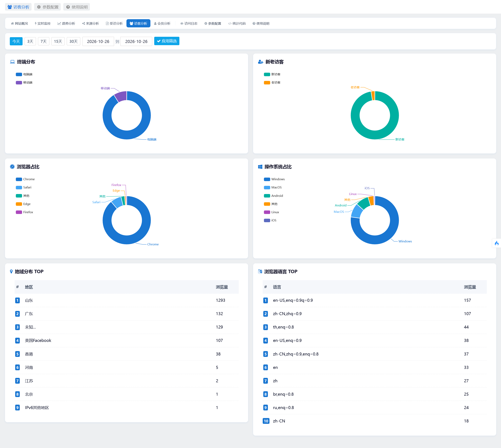Toggle 老访客 legend item
Screen dimensions: 501x448
272,83
